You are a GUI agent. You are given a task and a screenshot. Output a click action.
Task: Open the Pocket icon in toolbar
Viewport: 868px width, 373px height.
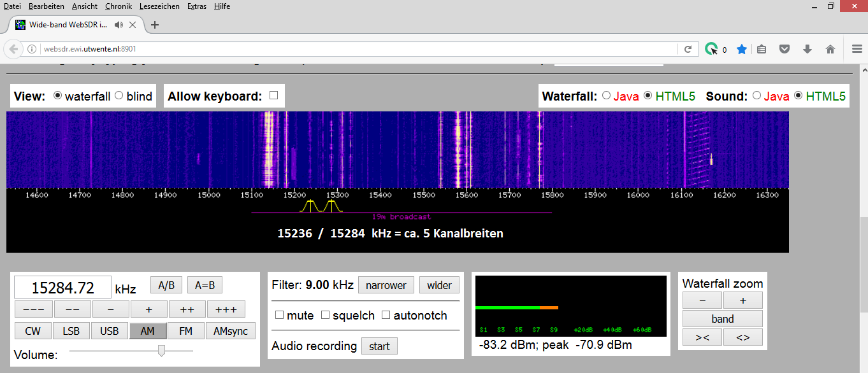[x=785, y=49]
